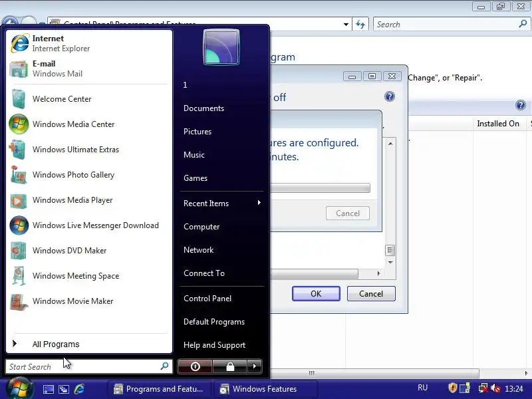The image size is (532, 399).
Task: Click the user account picture
Action: [221, 47]
